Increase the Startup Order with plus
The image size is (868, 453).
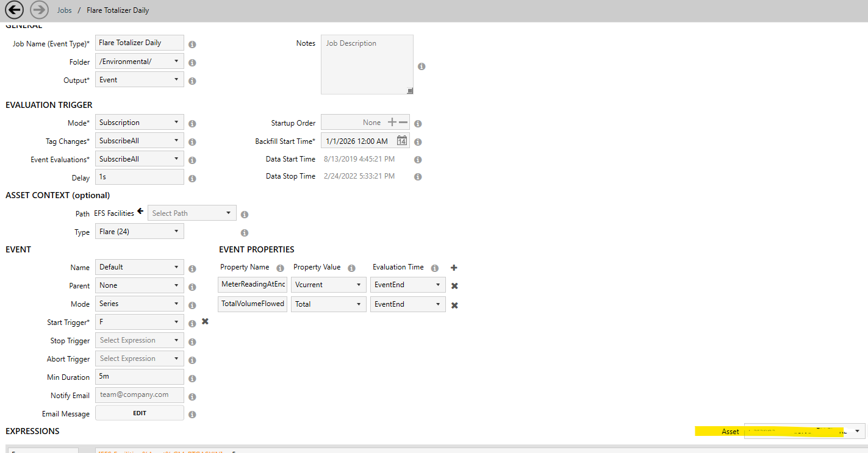[x=392, y=123]
